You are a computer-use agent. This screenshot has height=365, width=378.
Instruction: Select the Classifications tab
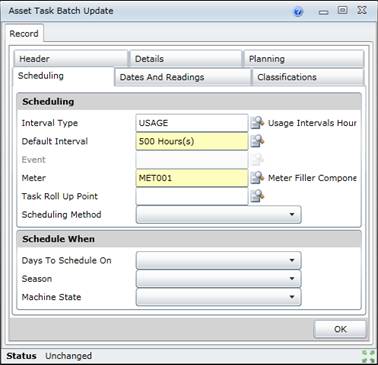pyautogui.click(x=308, y=77)
